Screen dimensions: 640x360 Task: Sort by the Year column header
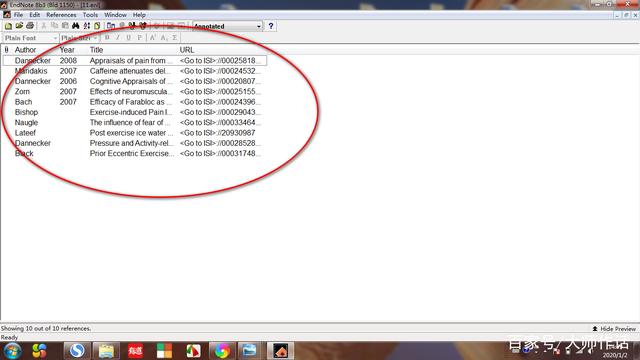coord(67,50)
